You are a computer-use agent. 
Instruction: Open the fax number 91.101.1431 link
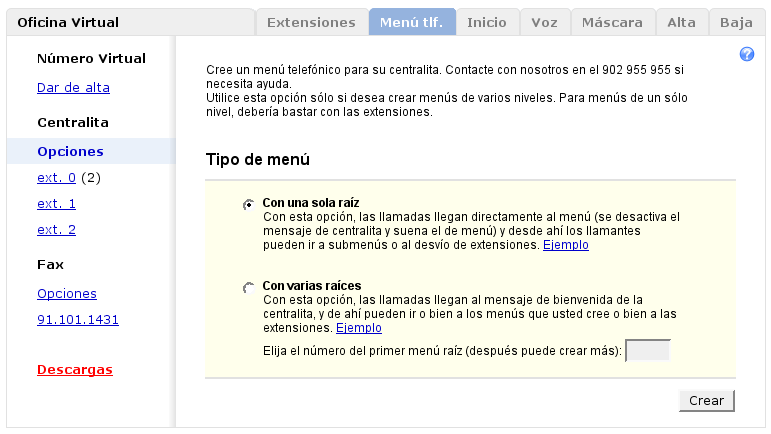click(x=78, y=320)
